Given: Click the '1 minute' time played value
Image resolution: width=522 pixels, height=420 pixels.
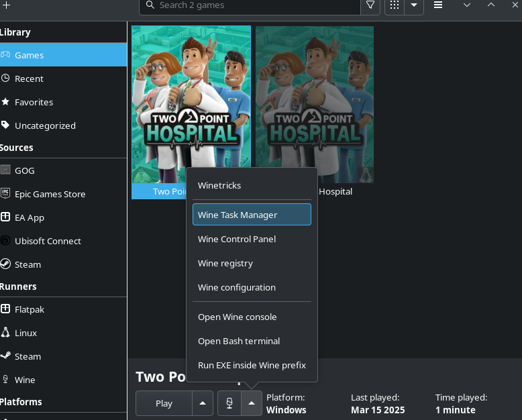Looking at the screenshot, I should [456, 410].
